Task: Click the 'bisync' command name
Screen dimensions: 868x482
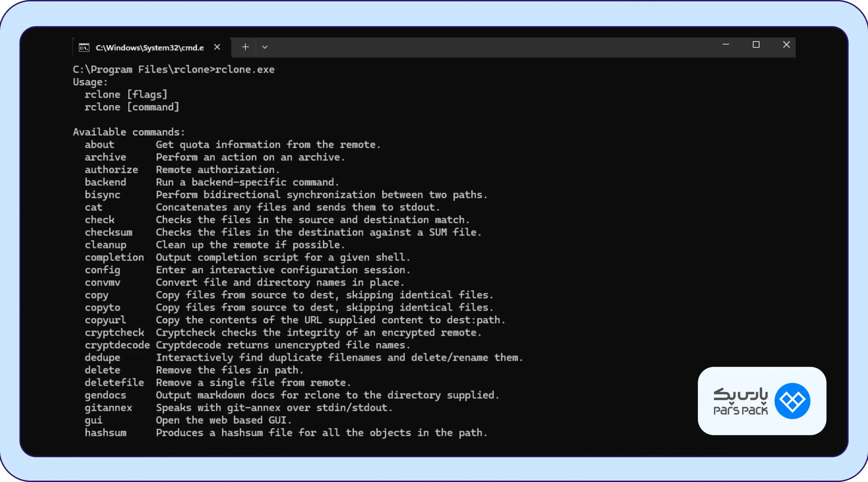Action: (x=102, y=195)
